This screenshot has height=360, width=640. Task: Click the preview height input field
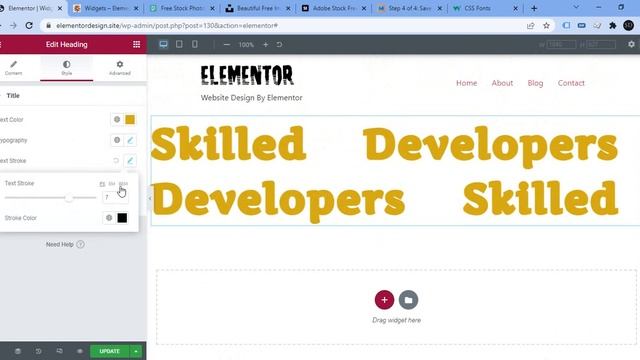601,44
